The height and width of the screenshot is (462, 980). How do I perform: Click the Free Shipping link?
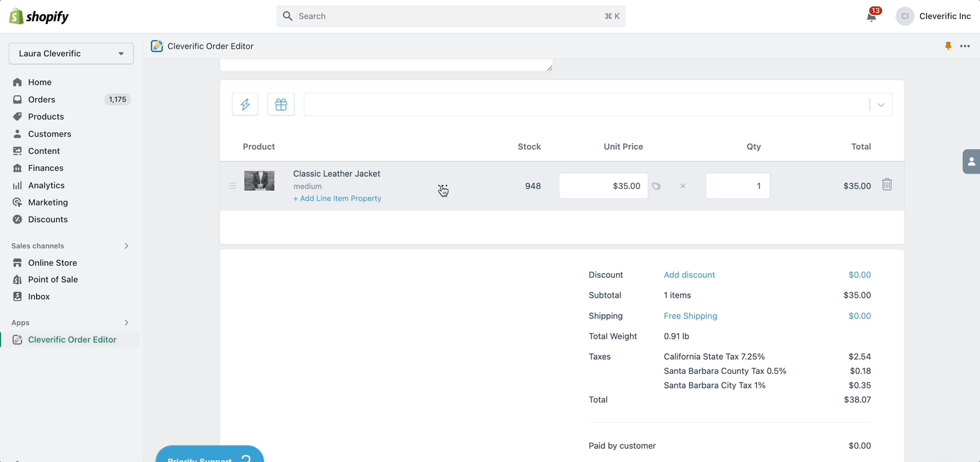(x=690, y=316)
